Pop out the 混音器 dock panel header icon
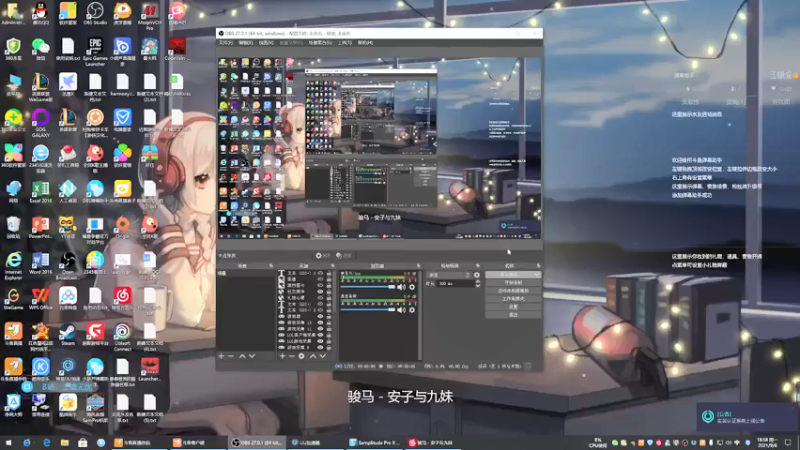 (418, 266)
